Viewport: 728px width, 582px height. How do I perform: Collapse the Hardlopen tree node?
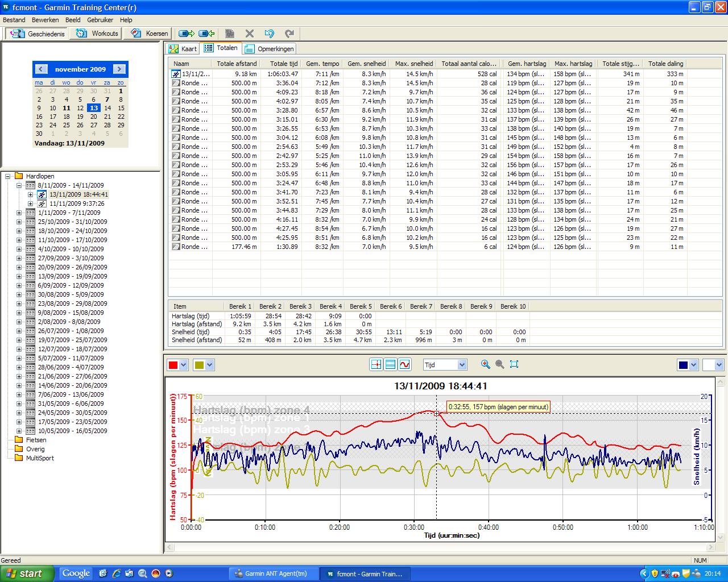point(8,176)
